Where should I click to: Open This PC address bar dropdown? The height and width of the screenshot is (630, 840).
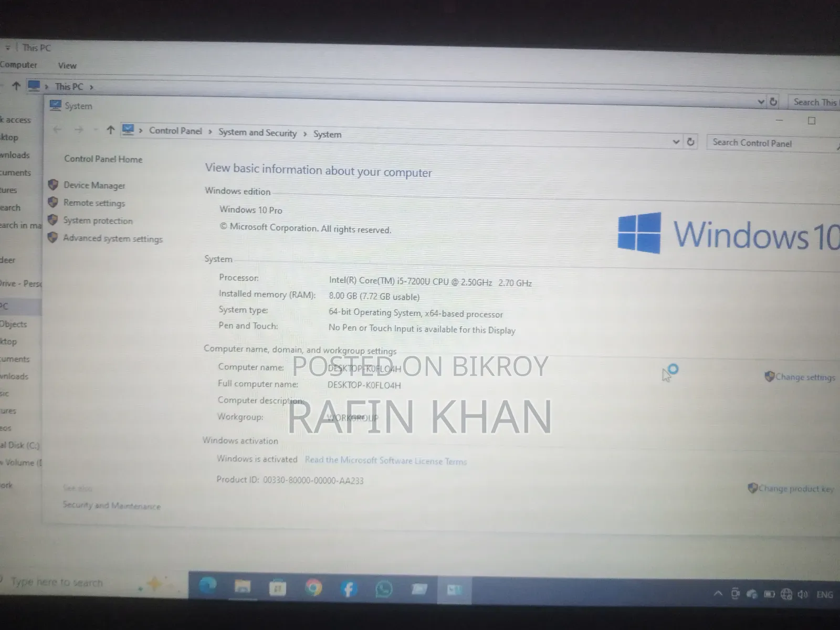tap(761, 102)
